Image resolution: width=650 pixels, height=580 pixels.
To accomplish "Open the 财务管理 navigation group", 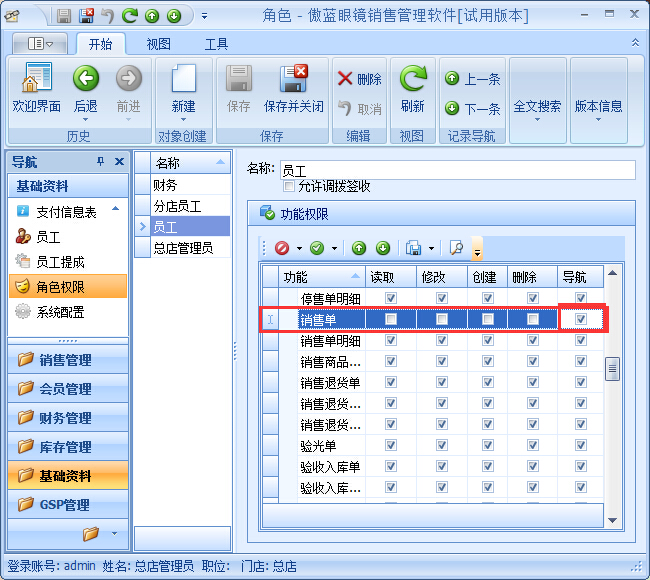I will pos(68,417).
